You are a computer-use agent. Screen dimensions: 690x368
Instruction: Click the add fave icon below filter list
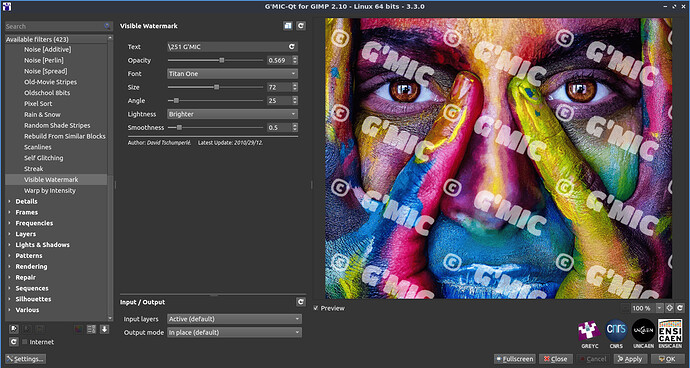[x=14, y=329]
